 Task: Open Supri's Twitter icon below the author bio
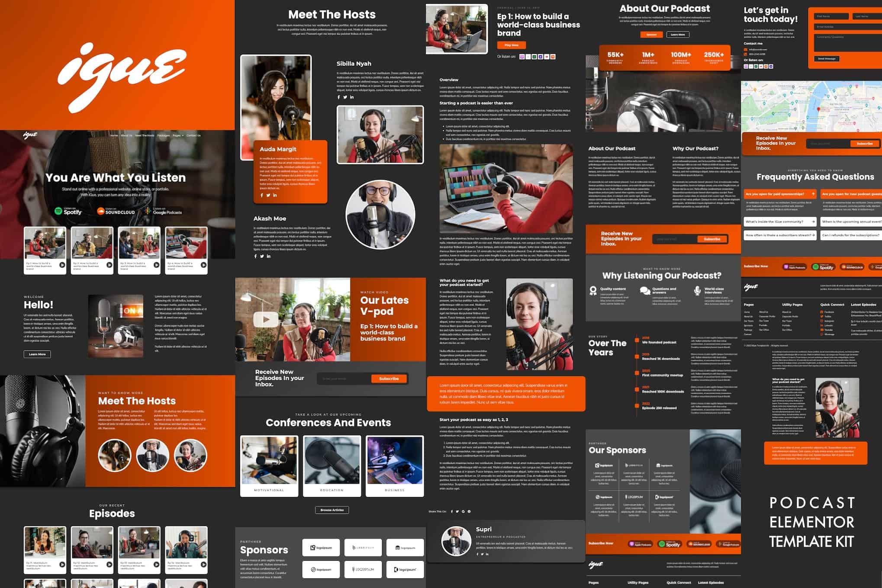[483, 554]
